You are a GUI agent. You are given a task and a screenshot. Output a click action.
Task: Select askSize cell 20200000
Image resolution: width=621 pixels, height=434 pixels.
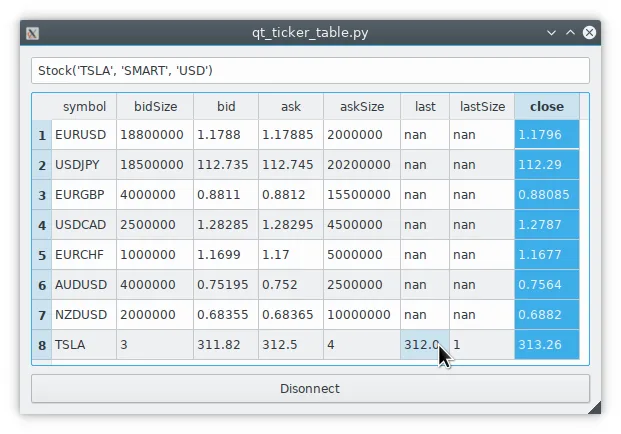(x=362, y=165)
